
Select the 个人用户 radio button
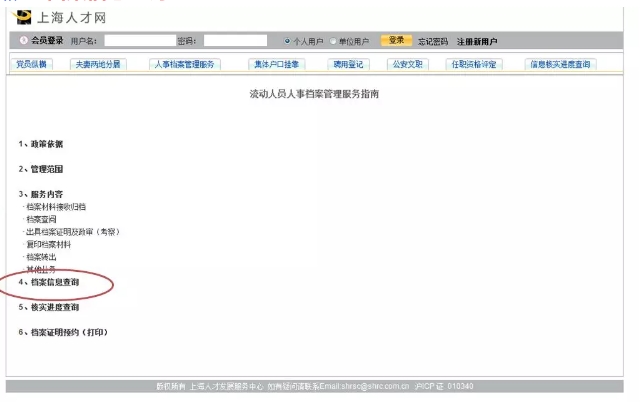pos(288,41)
